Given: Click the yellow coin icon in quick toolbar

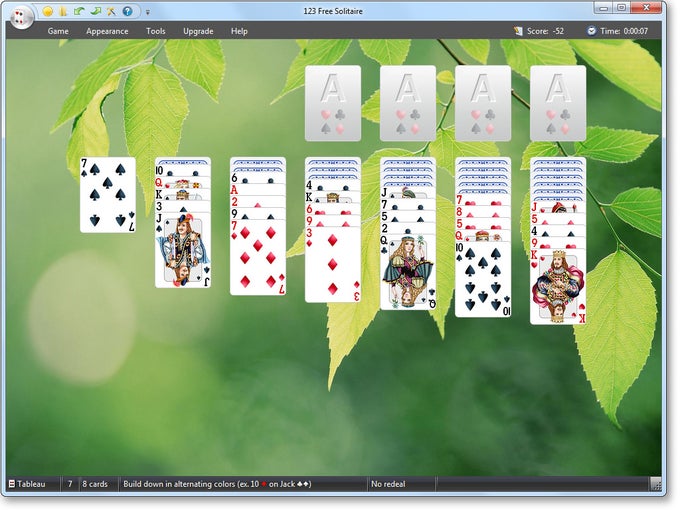Looking at the screenshot, I should (x=48, y=11).
